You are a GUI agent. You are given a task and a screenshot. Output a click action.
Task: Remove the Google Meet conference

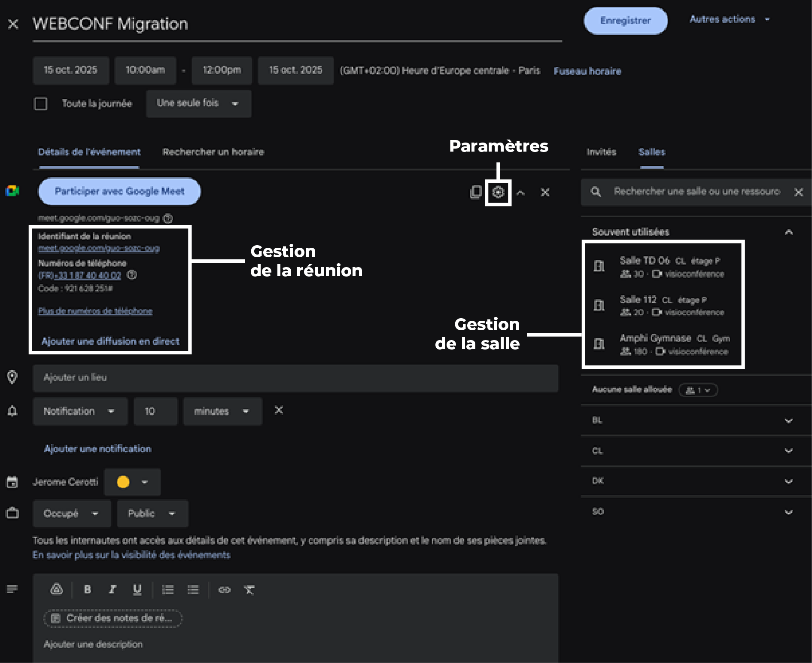click(545, 192)
